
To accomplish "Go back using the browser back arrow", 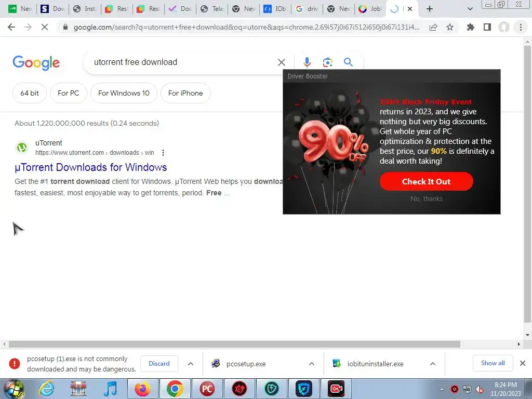I will 11,27.
